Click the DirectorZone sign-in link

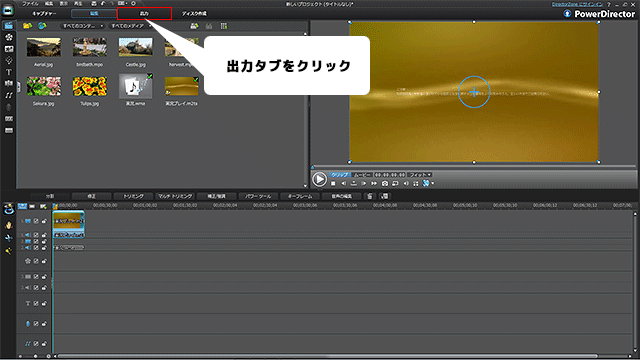tap(577, 4)
